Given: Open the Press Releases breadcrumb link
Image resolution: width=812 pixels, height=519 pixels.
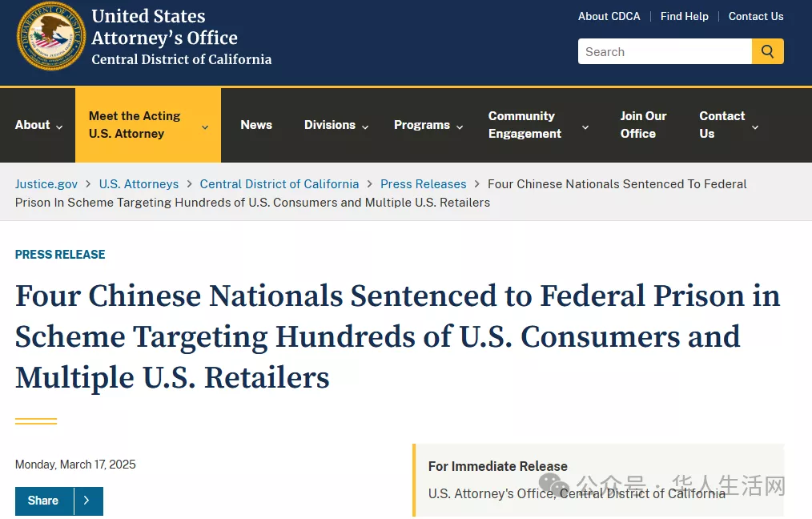Looking at the screenshot, I should click(x=423, y=184).
